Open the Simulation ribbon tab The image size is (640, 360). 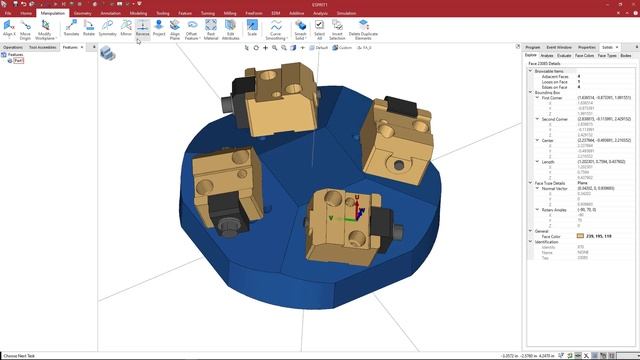346,13
